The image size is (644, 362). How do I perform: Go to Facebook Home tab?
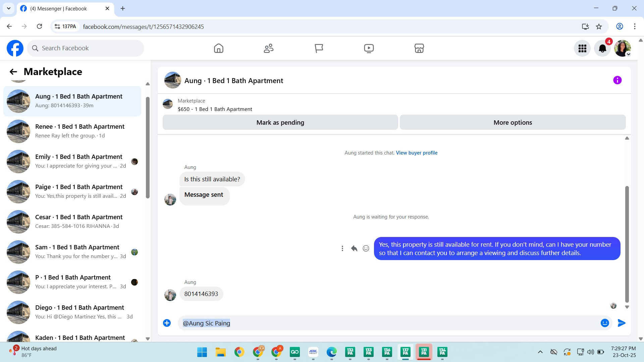coord(218,49)
